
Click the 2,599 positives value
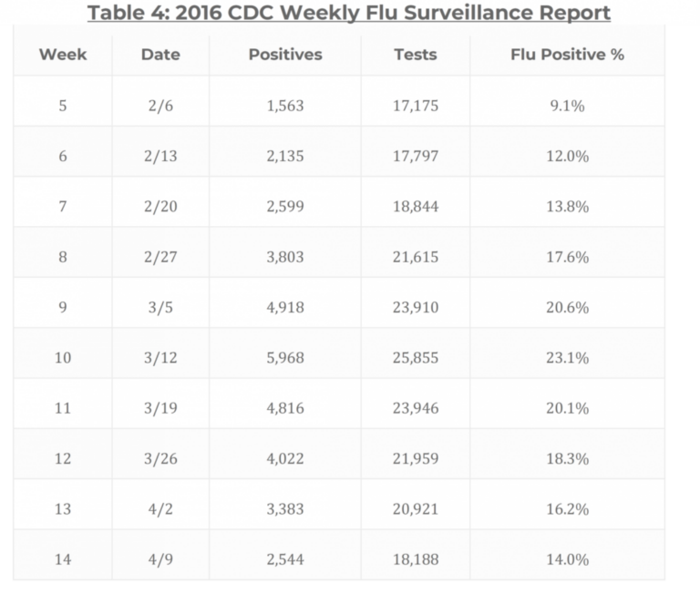285,207
